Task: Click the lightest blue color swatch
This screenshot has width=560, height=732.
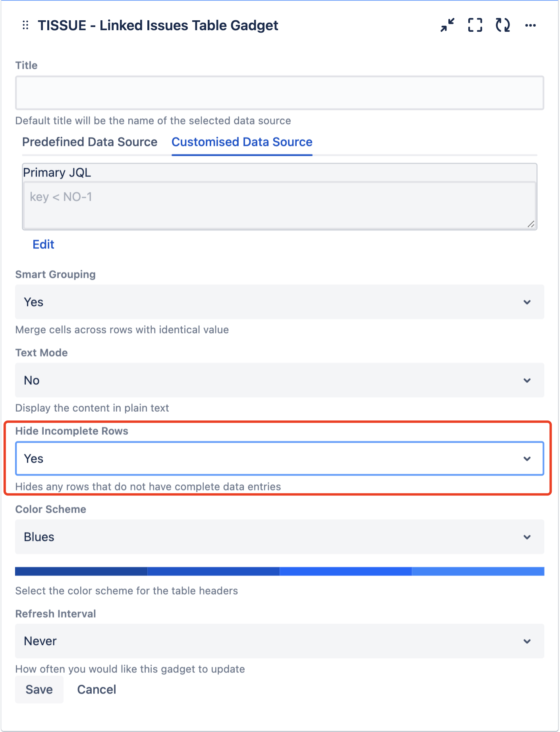Action: (x=478, y=571)
